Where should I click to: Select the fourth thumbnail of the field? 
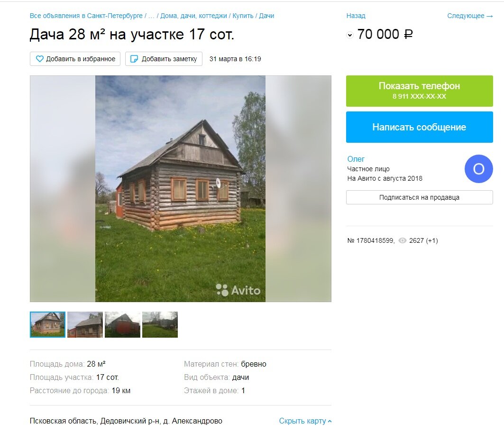[160, 325]
